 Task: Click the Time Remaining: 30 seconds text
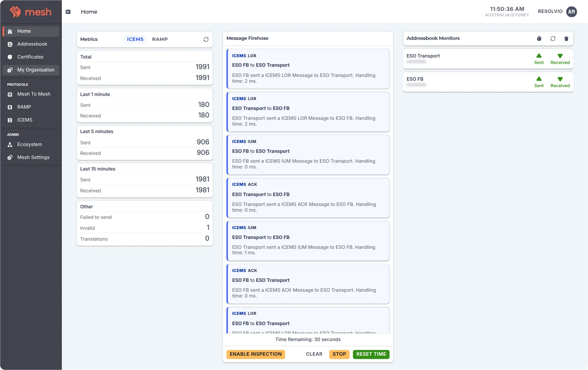[308, 339]
